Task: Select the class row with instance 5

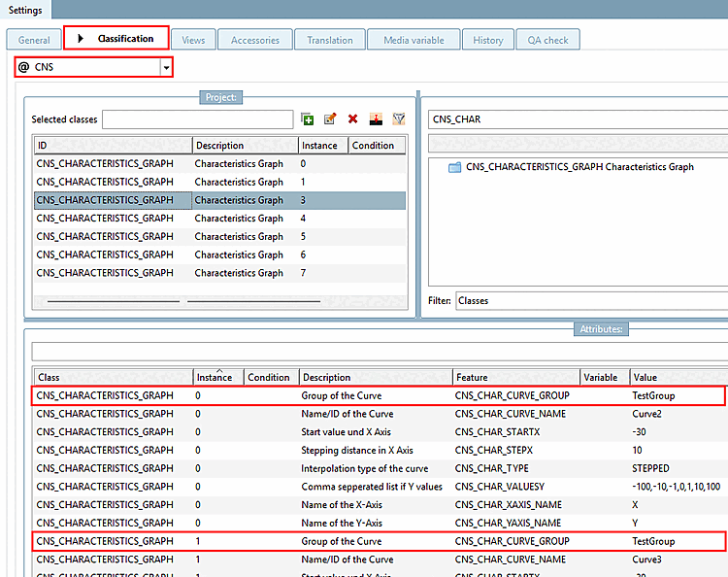Action: click(220, 236)
